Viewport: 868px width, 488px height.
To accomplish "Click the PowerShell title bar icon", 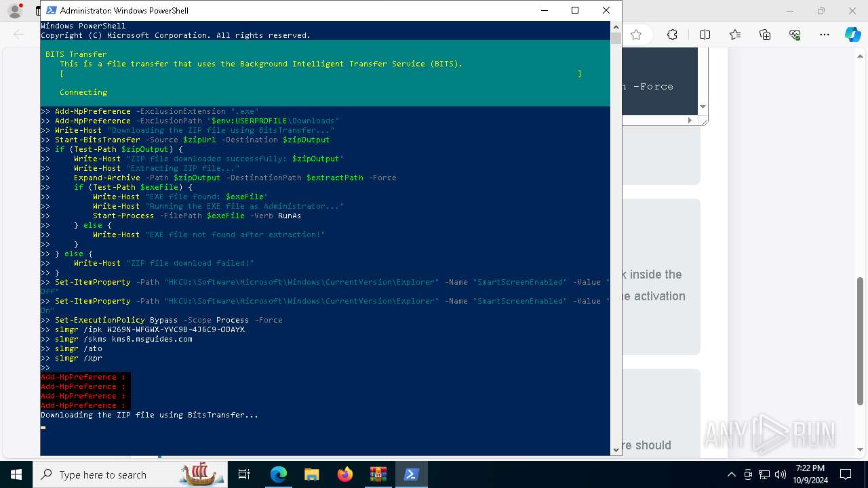I will (51, 10).
